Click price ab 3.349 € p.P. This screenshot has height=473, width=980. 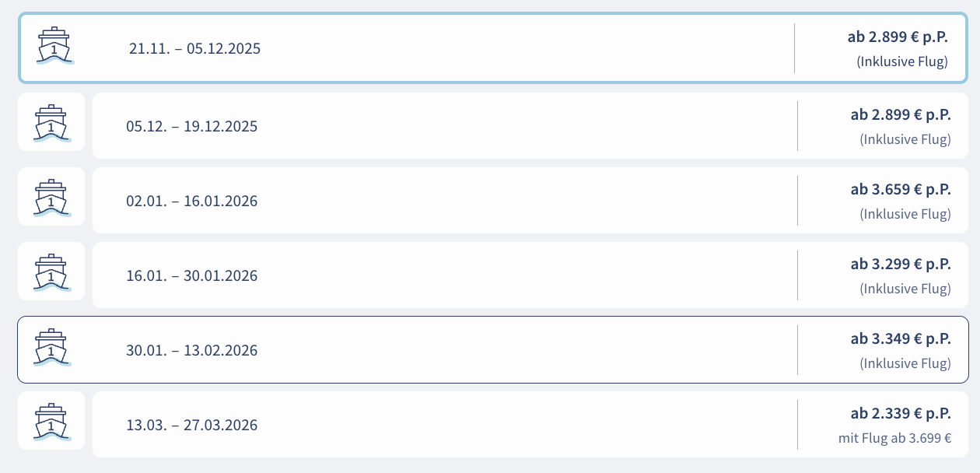pyautogui.click(x=900, y=338)
